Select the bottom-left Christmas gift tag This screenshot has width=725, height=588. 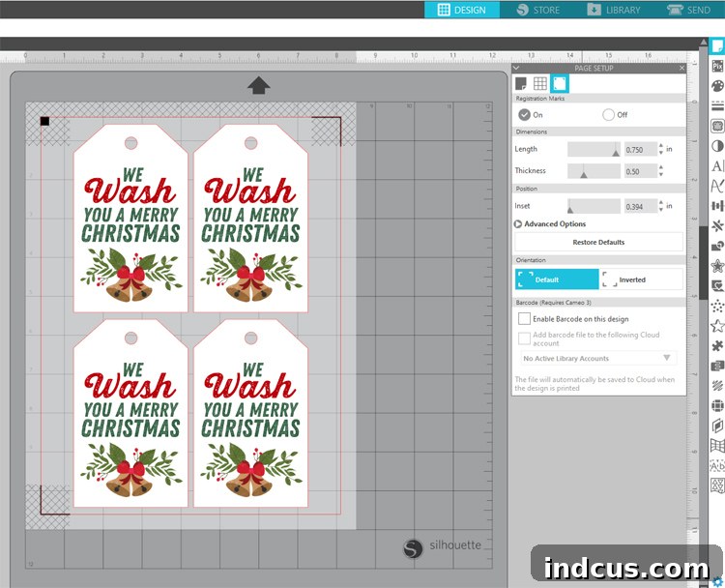coord(130,413)
